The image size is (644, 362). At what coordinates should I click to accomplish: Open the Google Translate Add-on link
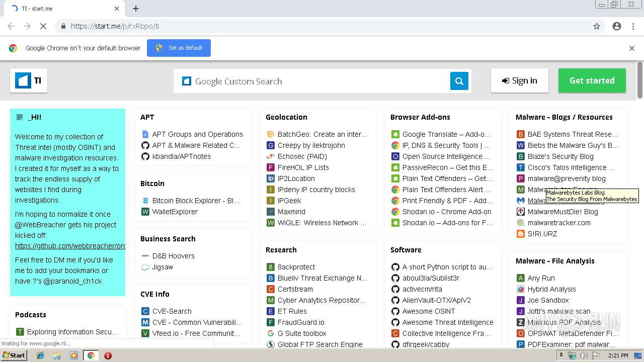(x=447, y=134)
